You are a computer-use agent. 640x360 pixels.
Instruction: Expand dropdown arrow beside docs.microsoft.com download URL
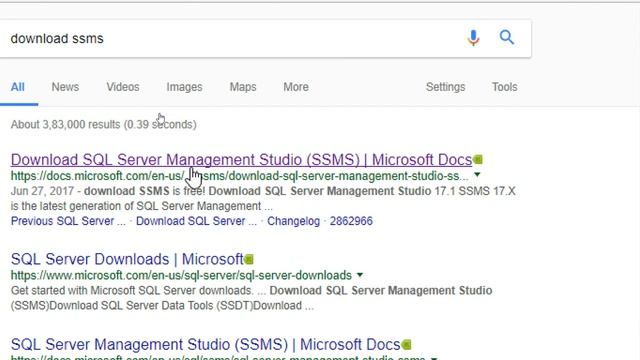click(477, 175)
